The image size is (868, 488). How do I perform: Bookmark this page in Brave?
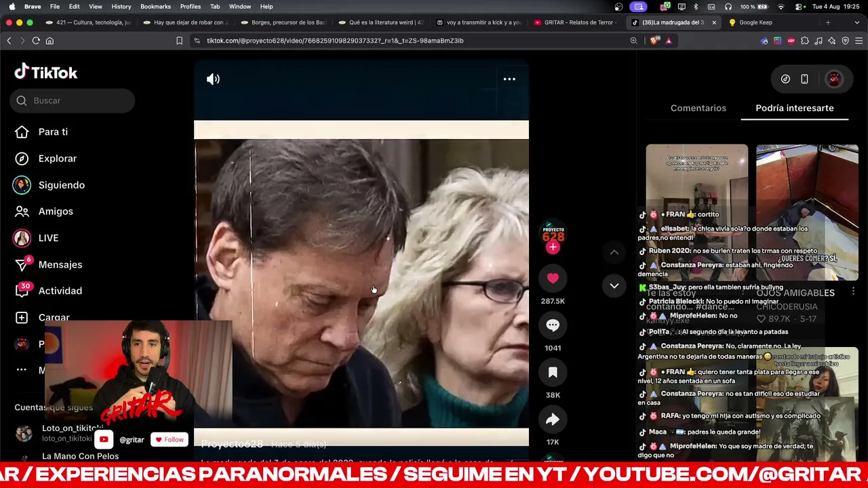click(x=179, y=41)
